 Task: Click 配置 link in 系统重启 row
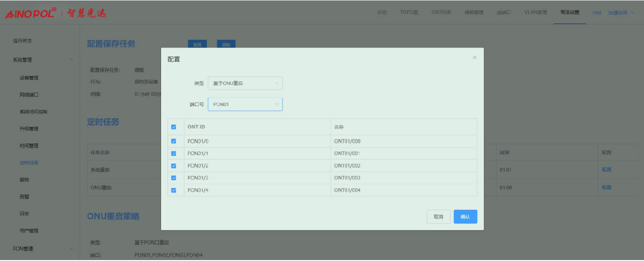click(x=606, y=170)
